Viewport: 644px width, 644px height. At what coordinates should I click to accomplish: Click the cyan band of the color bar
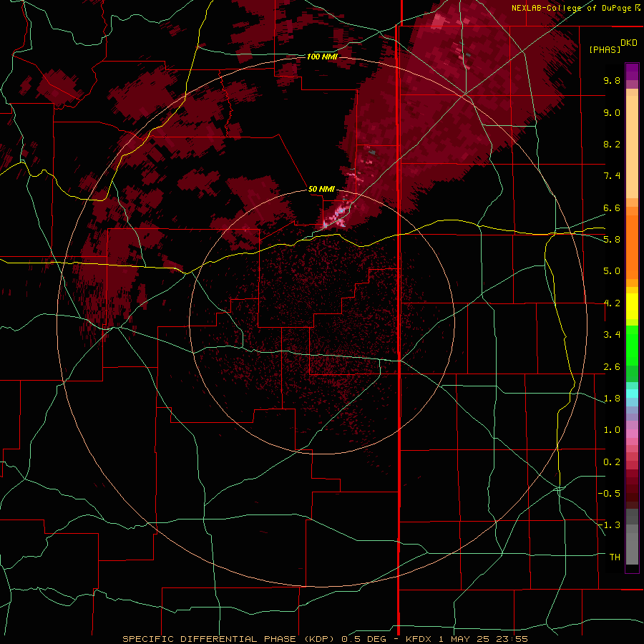pos(632,394)
